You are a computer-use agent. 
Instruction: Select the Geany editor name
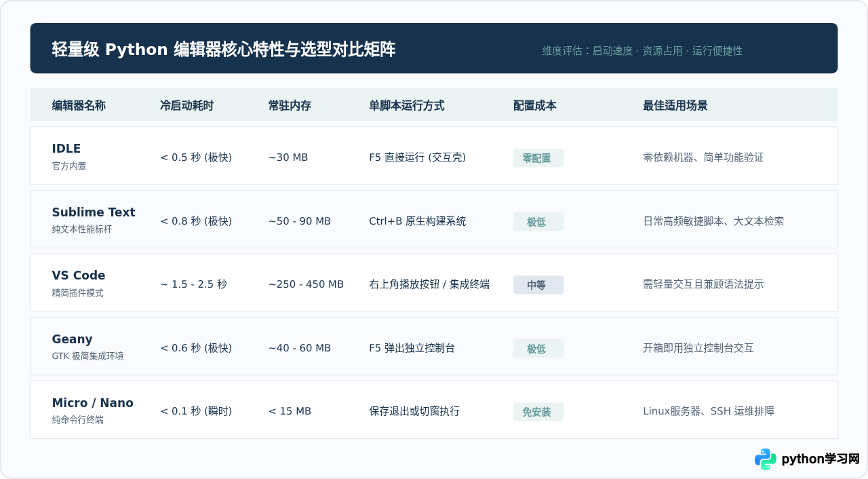pyautogui.click(x=72, y=339)
